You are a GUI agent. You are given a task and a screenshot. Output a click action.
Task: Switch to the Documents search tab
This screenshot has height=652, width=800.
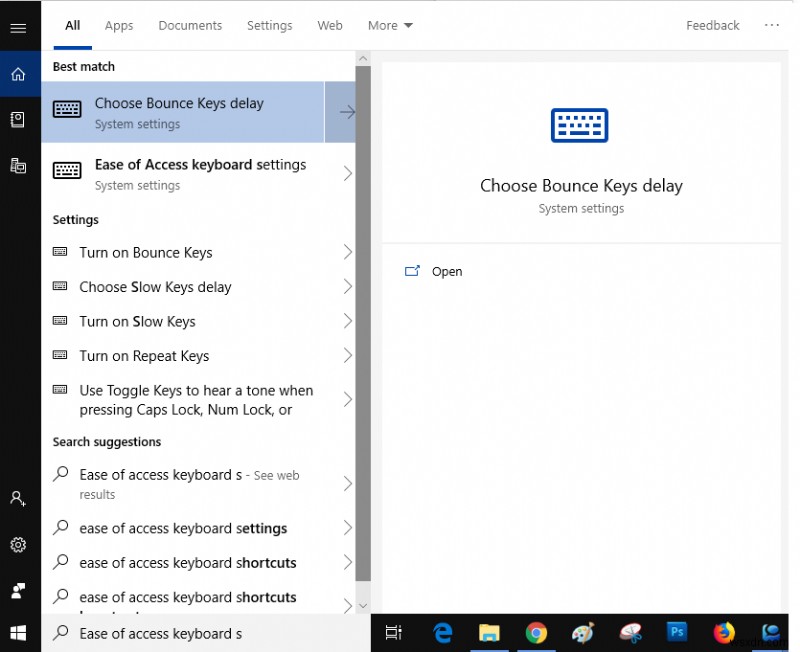[190, 25]
